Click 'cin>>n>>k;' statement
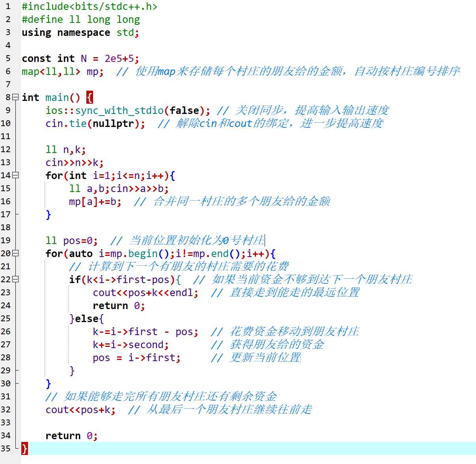 (x=75, y=163)
